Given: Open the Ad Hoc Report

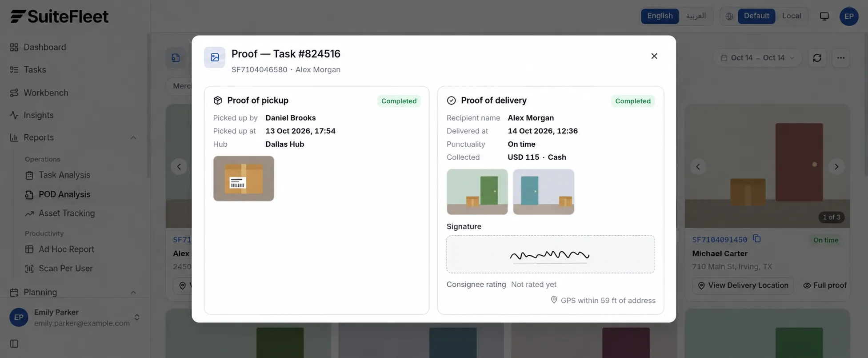Looking at the screenshot, I should (x=66, y=249).
